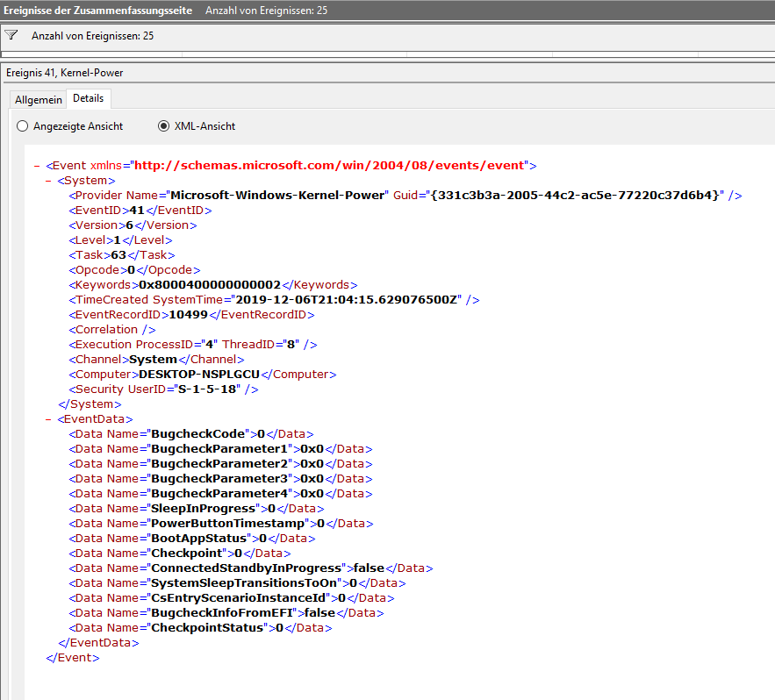Screen dimensions: 775x700
Task: Click the BugcheckParameter1 data line
Action: [x=220, y=448]
